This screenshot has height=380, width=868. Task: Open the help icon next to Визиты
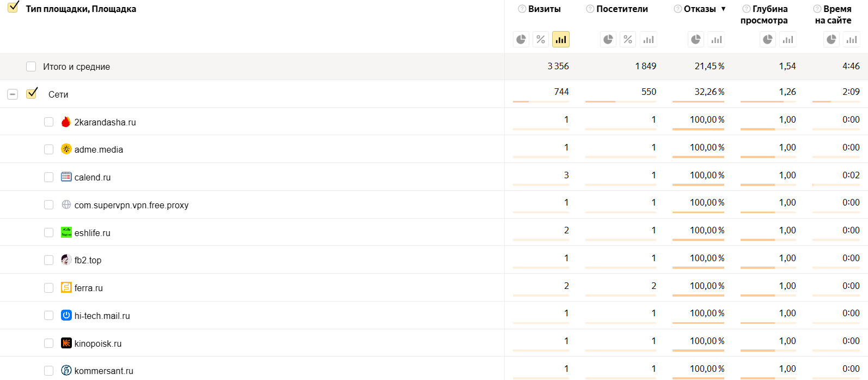(x=522, y=9)
